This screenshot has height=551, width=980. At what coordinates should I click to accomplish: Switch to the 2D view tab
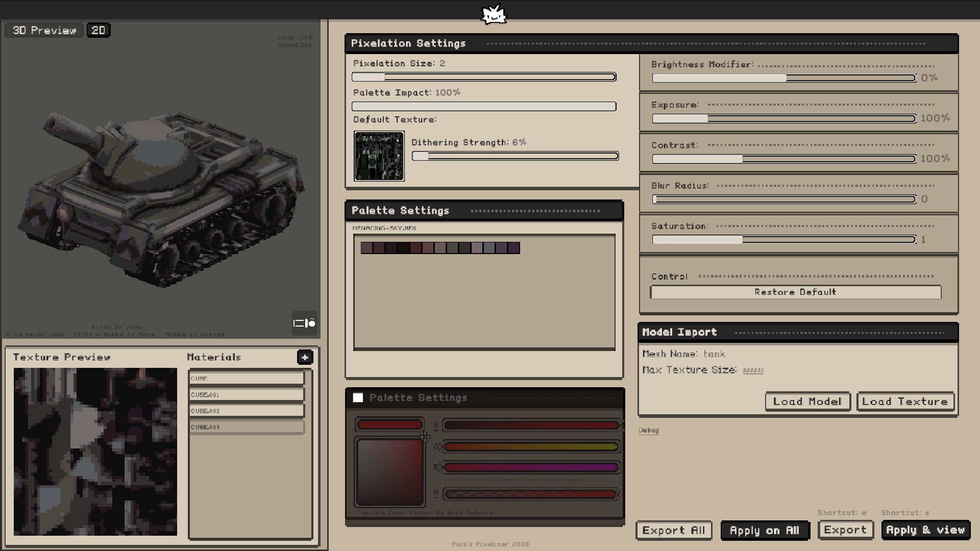98,30
